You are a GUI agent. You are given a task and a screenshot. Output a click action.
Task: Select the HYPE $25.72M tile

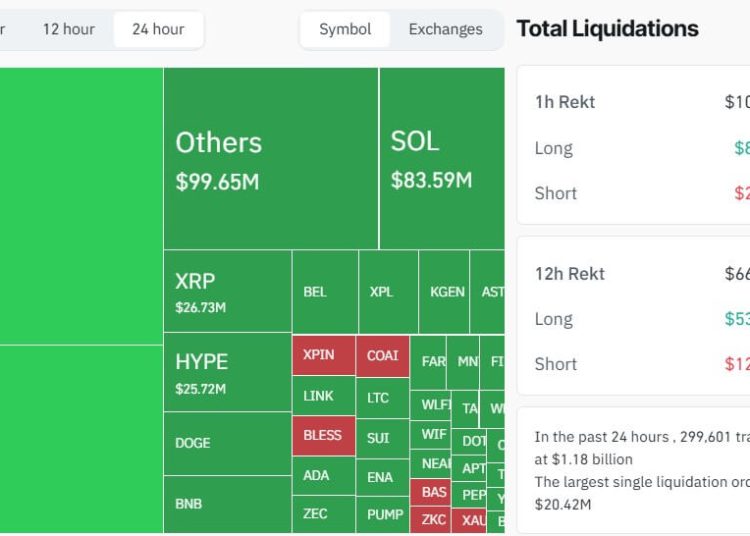point(227,372)
